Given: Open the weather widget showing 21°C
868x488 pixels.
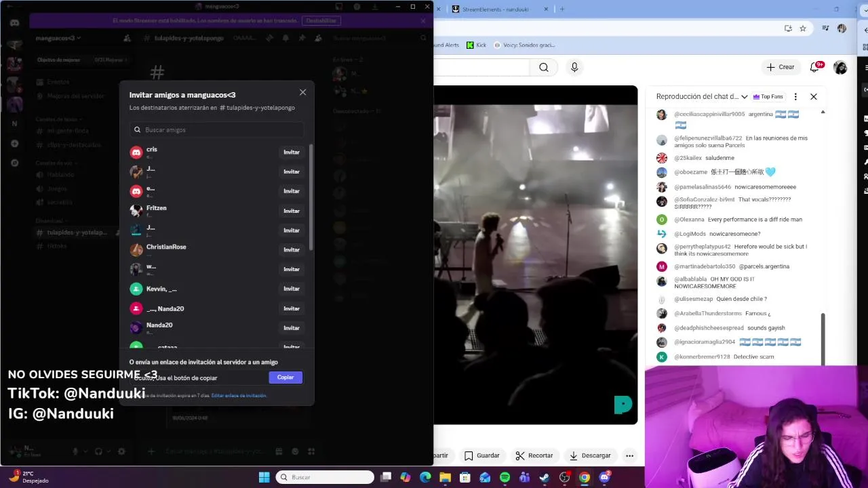Looking at the screenshot, I should tap(28, 477).
